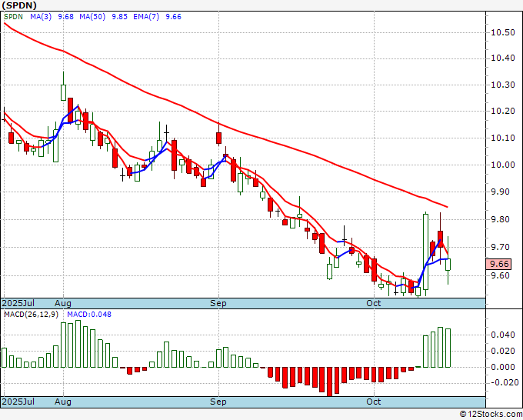Click the 10.30 price axis label
523x420 pixels.
(x=503, y=85)
